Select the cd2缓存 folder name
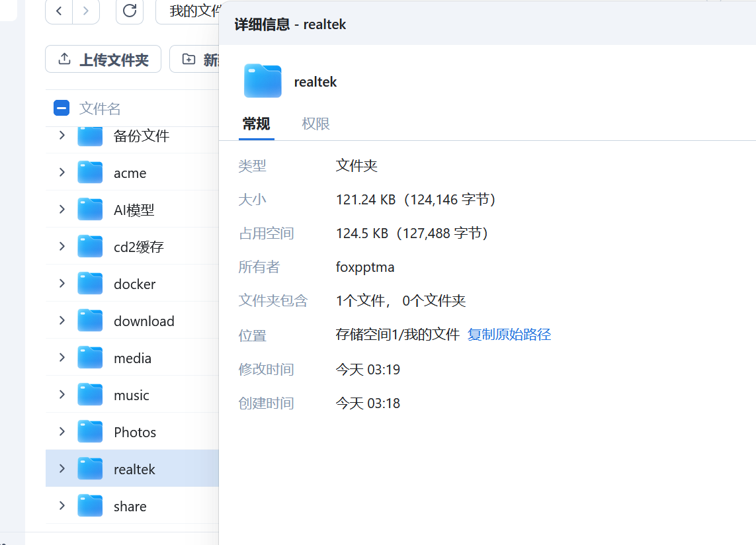The image size is (756, 545). click(139, 247)
